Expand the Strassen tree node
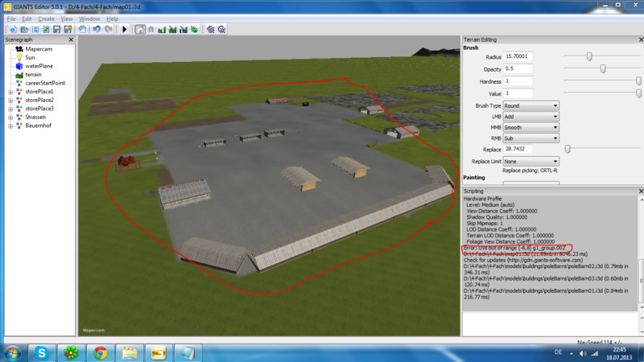Viewport: 644px width, 362px height. (x=10, y=117)
